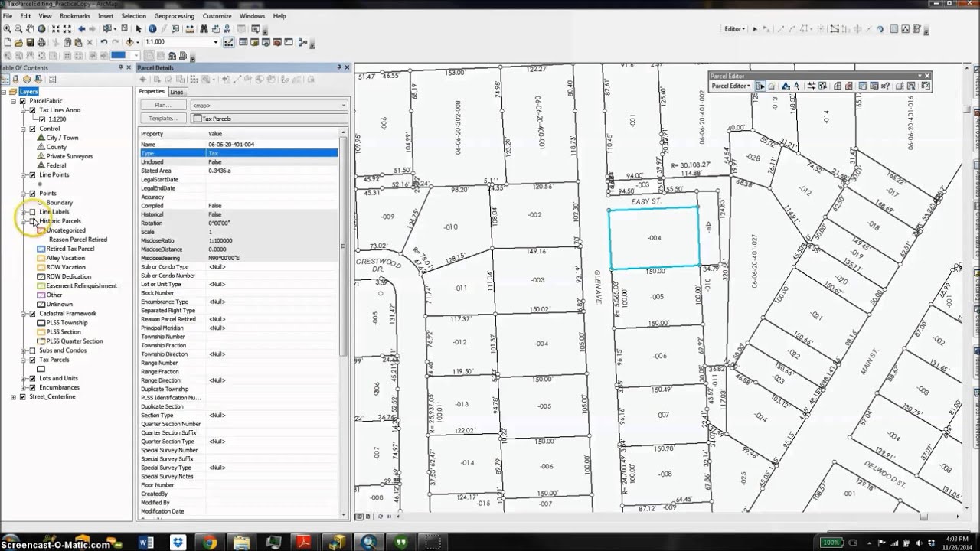
Task: Open the Find binoculars tool
Action: pyautogui.click(x=204, y=29)
